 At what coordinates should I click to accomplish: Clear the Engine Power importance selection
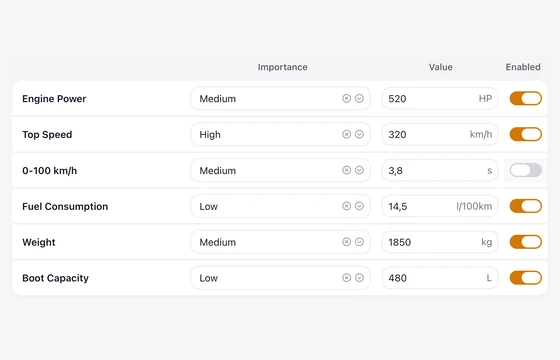pyautogui.click(x=346, y=98)
